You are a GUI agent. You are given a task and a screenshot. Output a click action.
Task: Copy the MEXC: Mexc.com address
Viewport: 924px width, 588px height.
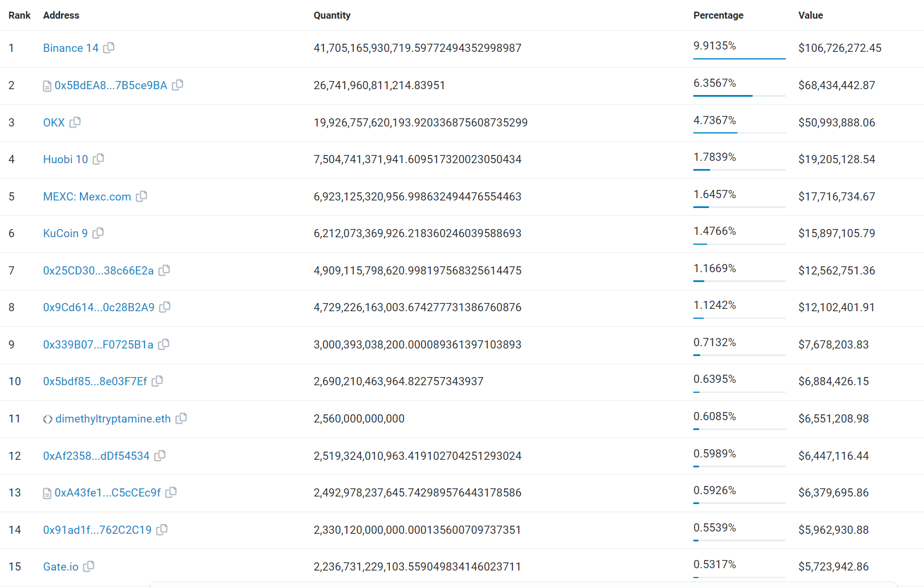coord(142,196)
